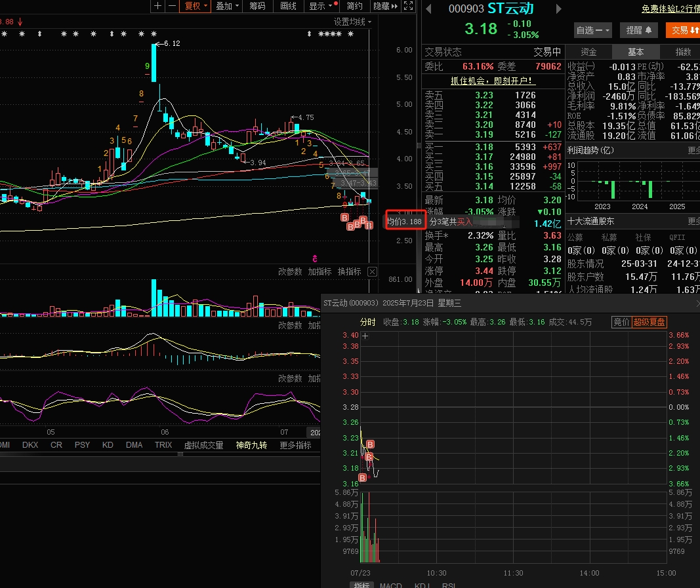The width and height of the screenshot is (700, 588).
Task: Click the stock name ST云动 header
Action: pos(510,9)
